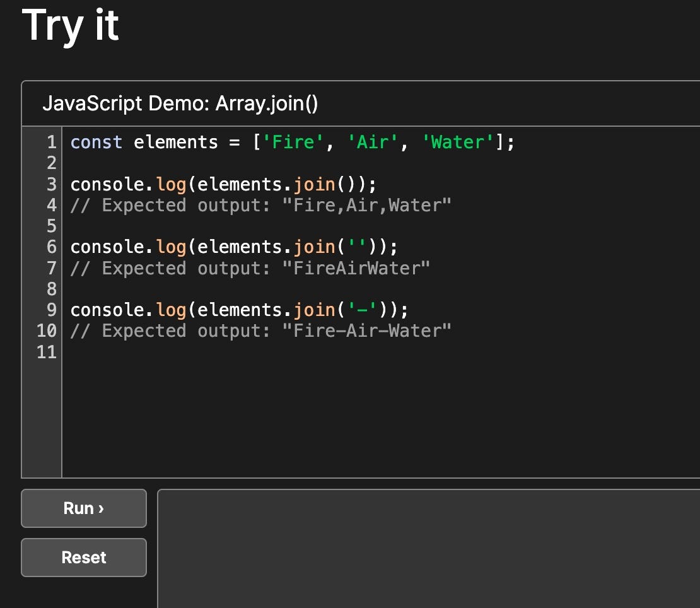Viewport: 700px width, 608px height.
Task: Click the join('') call on line 6
Action: pyautogui.click(x=334, y=247)
